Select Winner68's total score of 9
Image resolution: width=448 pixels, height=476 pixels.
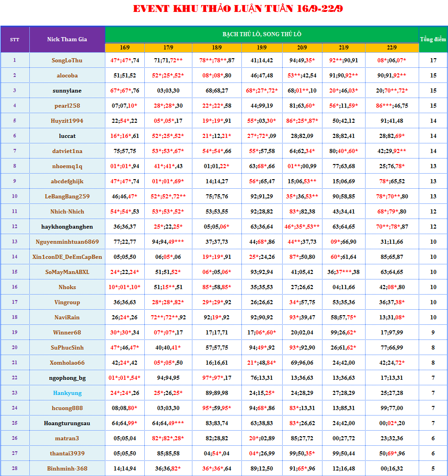(433, 332)
